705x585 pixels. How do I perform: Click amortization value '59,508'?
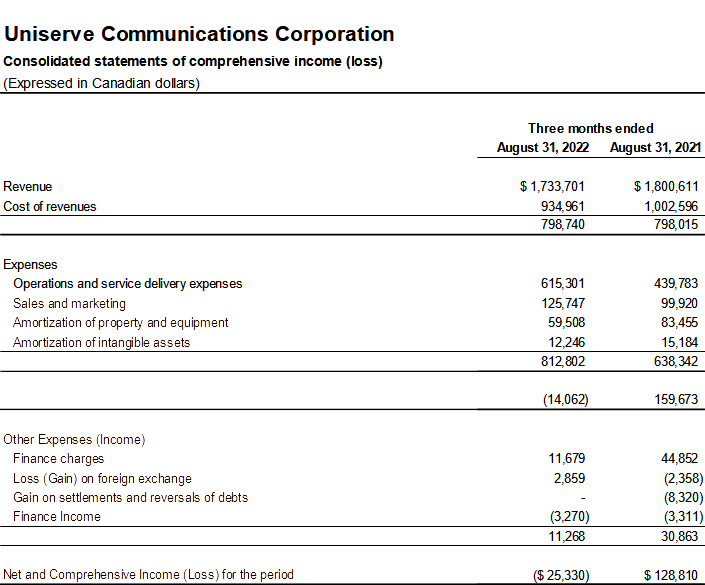pos(567,323)
